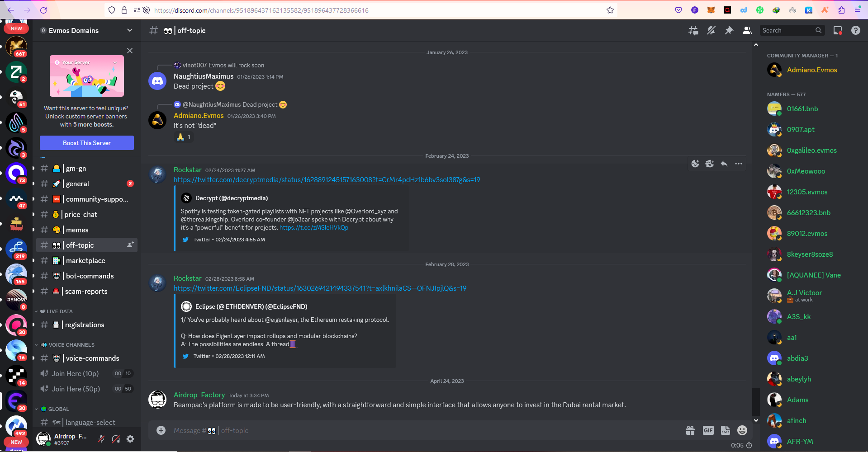Open User Settings gear icon
Image resolution: width=868 pixels, height=452 pixels.
pyautogui.click(x=130, y=439)
